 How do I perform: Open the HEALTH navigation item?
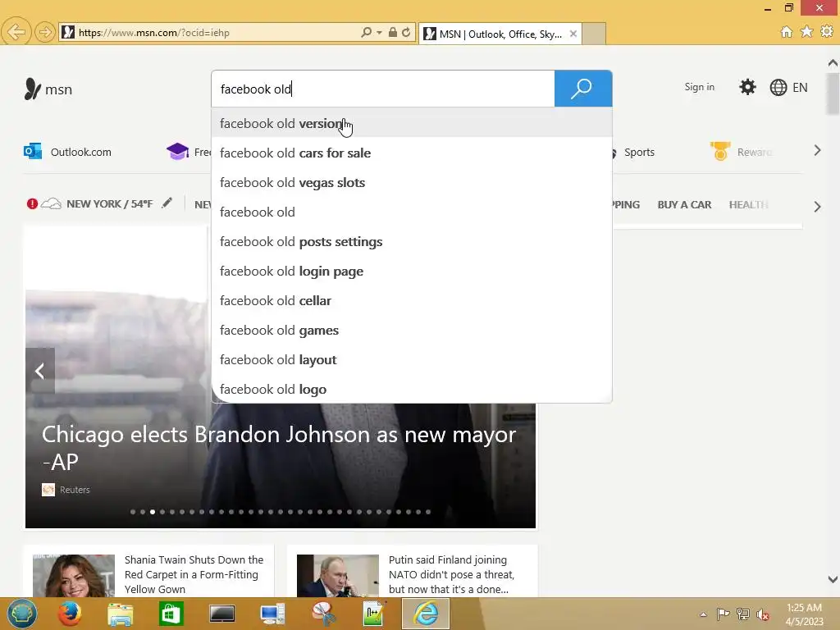pyautogui.click(x=748, y=204)
